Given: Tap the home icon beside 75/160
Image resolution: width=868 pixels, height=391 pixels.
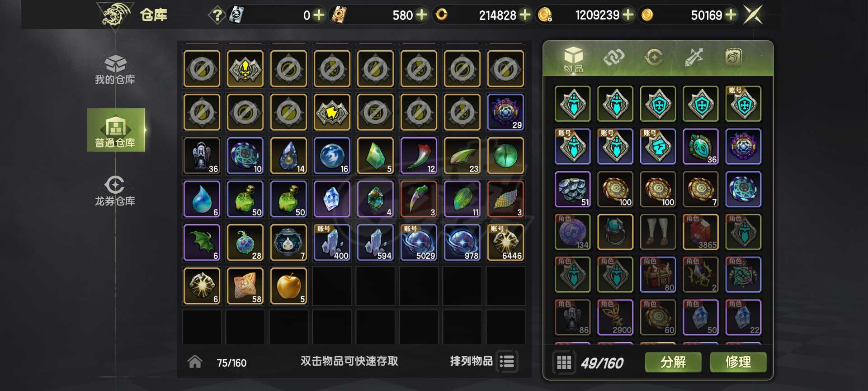Looking at the screenshot, I should (x=195, y=362).
